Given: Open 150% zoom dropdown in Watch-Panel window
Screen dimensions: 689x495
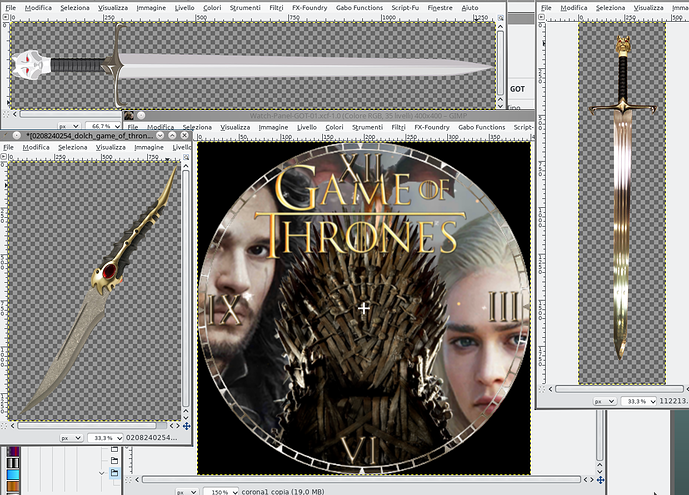Looking at the screenshot, I should (221, 491).
